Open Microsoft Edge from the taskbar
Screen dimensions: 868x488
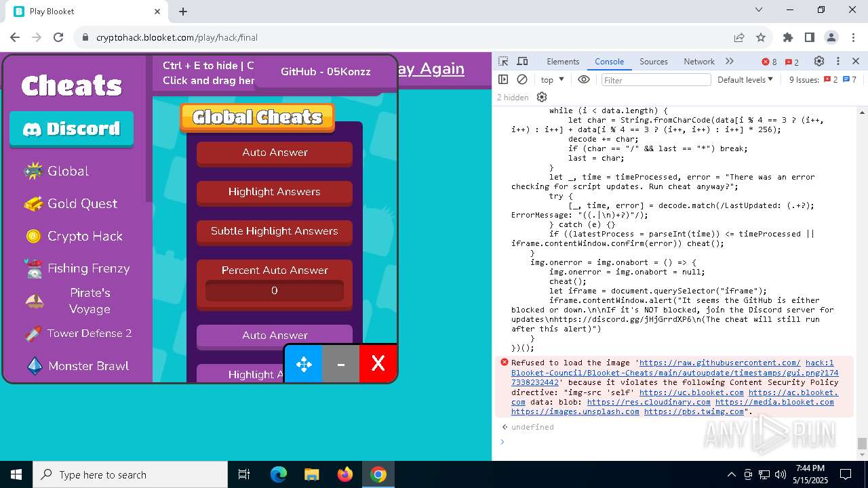pos(279,474)
